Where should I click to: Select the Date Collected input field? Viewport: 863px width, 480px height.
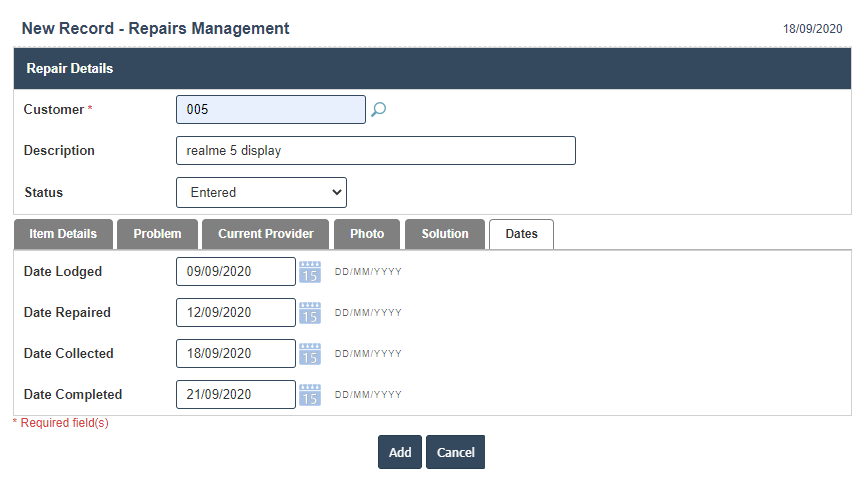tap(235, 354)
